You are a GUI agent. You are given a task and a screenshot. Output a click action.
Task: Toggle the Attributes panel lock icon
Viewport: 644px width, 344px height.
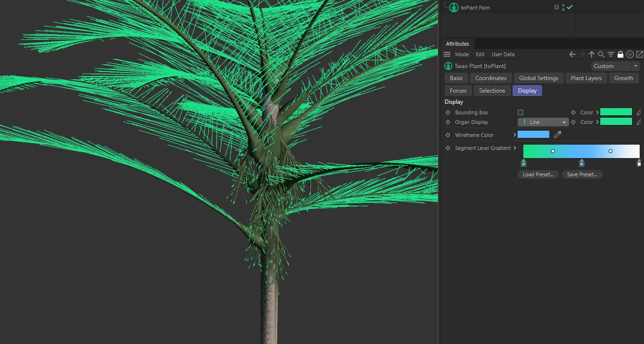[x=620, y=54]
